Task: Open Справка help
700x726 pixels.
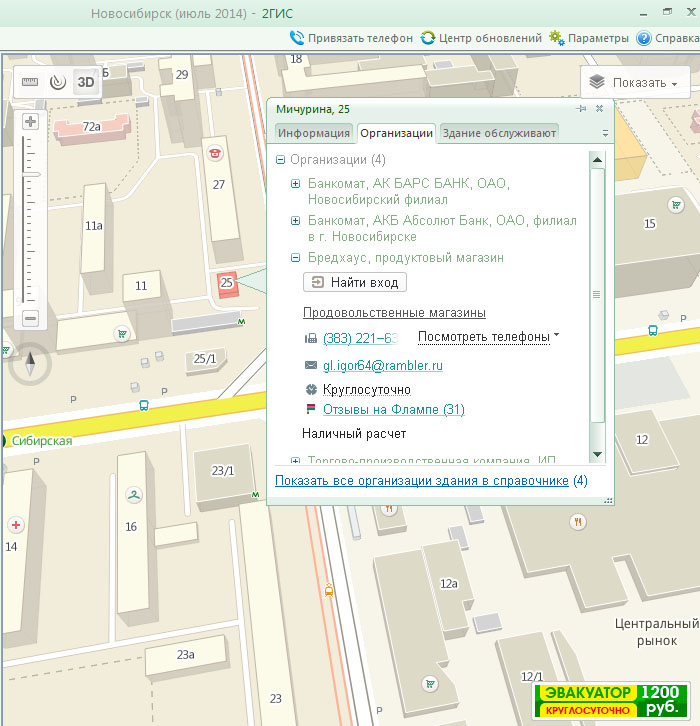Action: coord(668,38)
